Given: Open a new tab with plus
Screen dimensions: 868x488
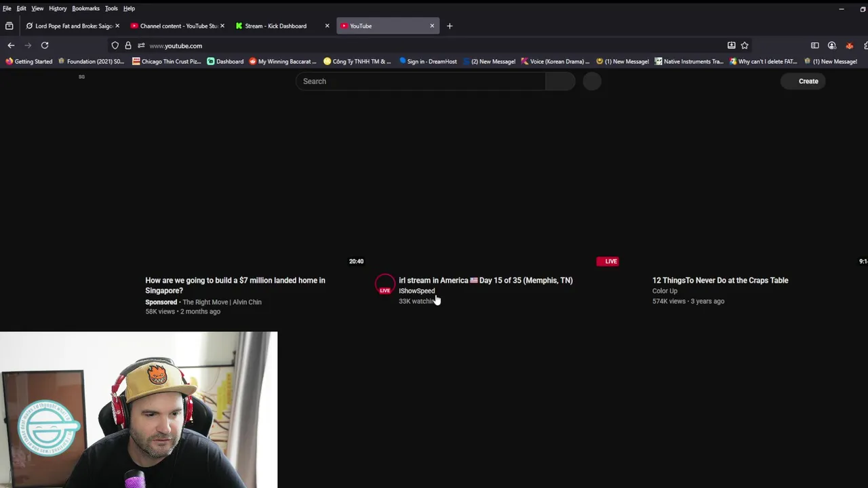Looking at the screenshot, I should click(x=450, y=26).
